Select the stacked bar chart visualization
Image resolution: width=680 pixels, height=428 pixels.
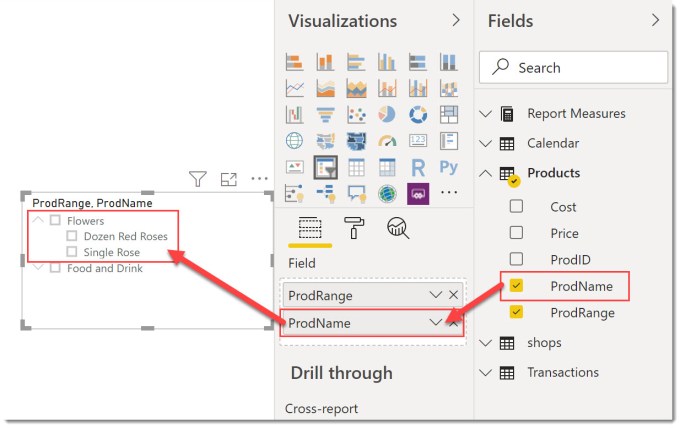pos(294,62)
